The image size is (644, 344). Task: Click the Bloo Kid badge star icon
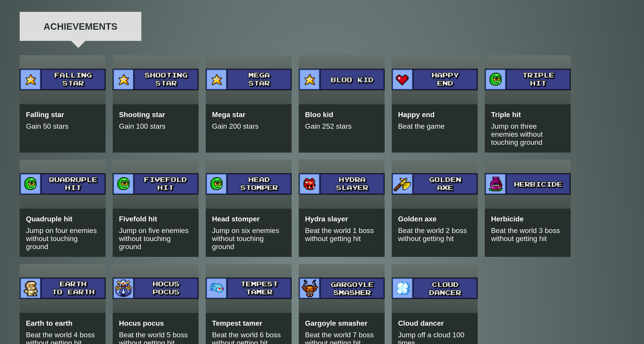coord(309,80)
